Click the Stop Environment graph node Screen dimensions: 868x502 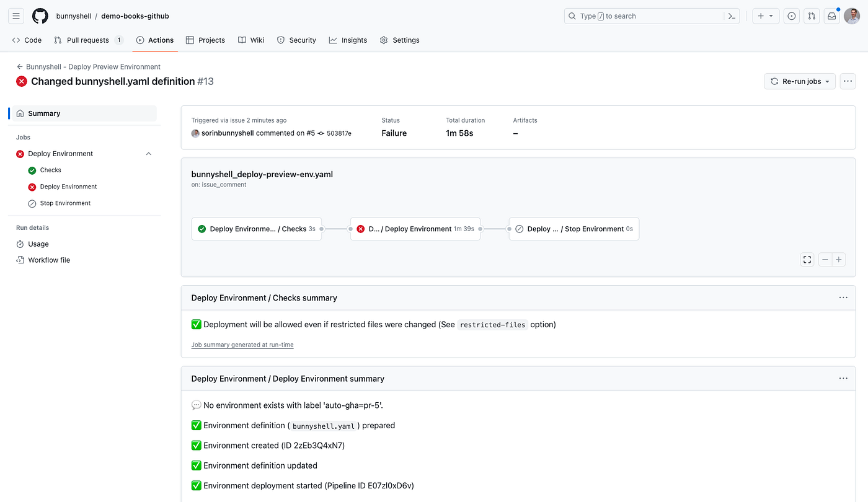coord(574,229)
